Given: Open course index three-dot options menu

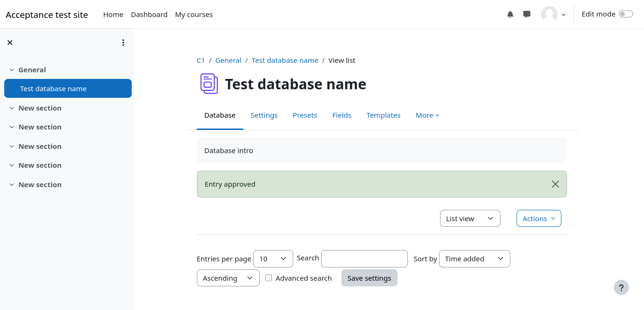Looking at the screenshot, I should [x=123, y=43].
